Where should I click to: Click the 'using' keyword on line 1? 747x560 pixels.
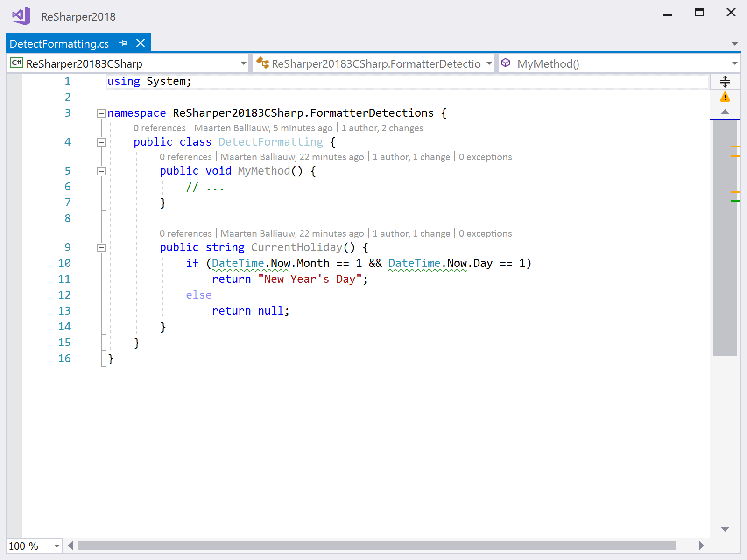124,81
